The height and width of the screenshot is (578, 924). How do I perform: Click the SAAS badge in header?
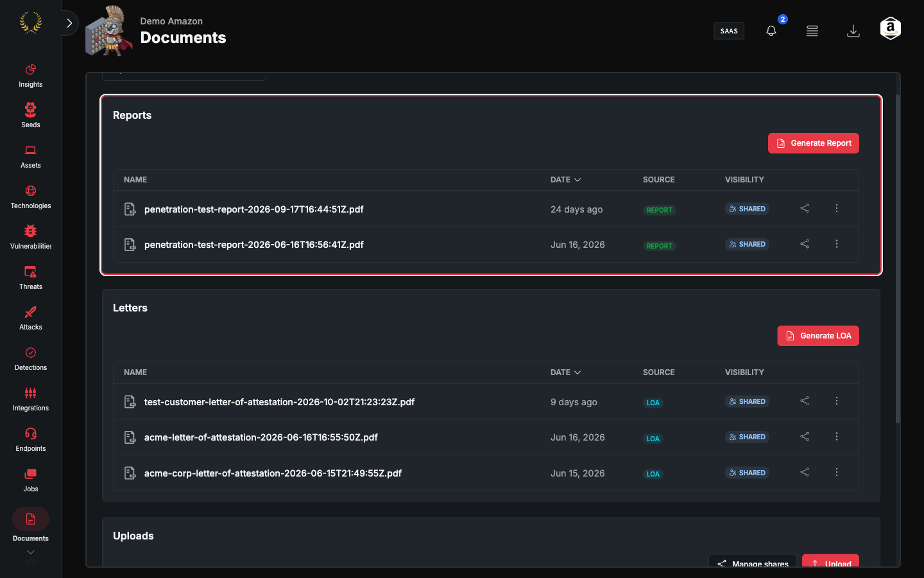click(729, 31)
